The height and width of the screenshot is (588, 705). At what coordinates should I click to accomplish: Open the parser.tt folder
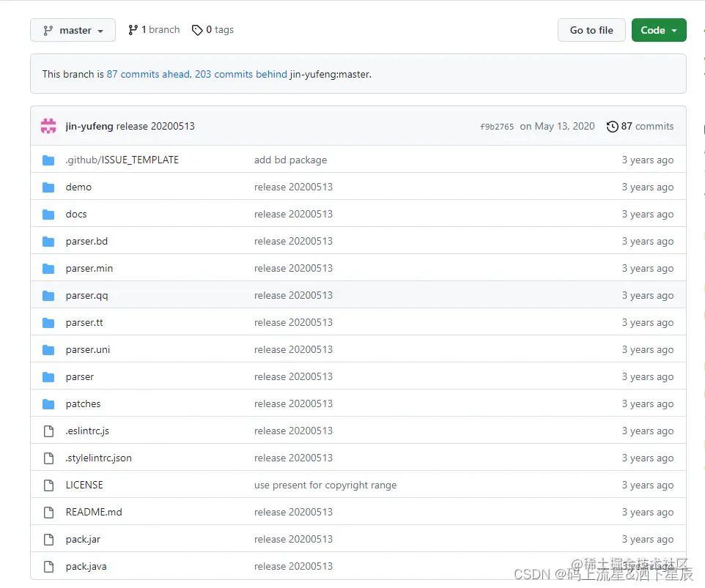point(84,322)
